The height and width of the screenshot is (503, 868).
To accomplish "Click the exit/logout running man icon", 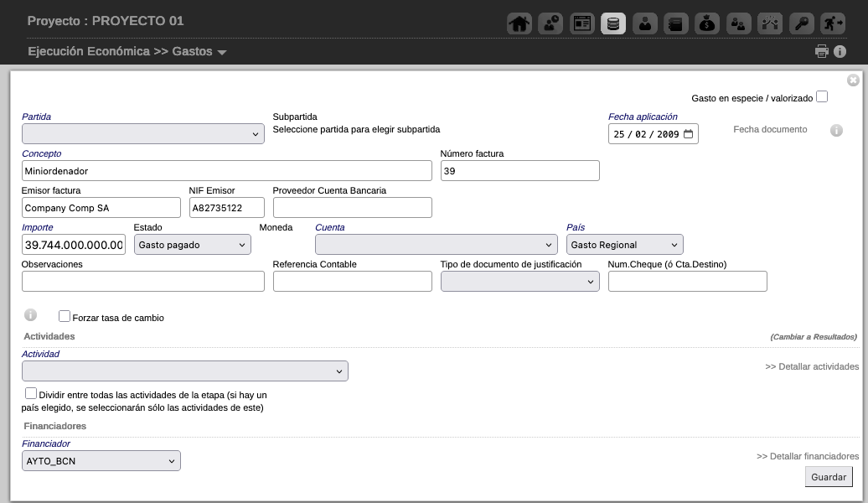I will (x=833, y=23).
